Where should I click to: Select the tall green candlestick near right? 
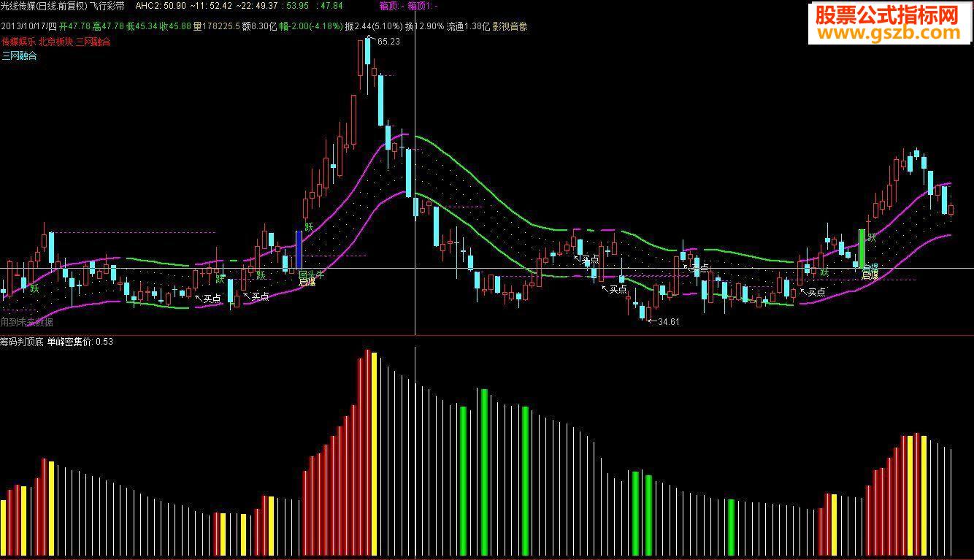tap(862, 248)
